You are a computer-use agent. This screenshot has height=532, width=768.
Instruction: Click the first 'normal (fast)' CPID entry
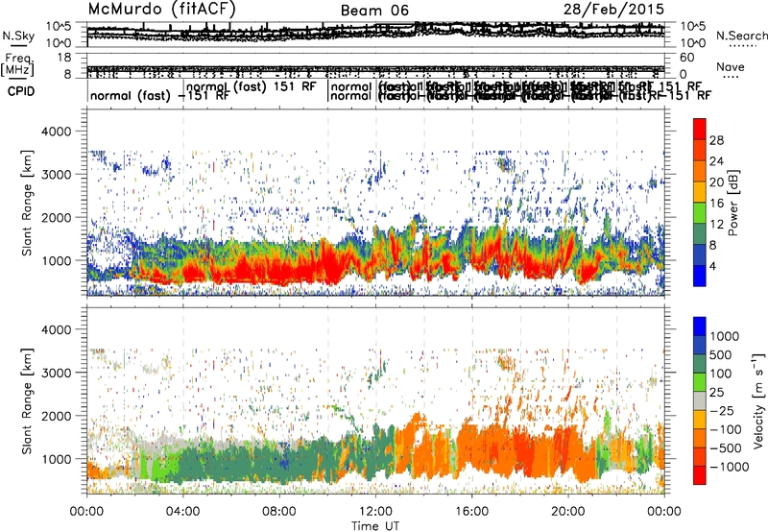(x=130, y=96)
